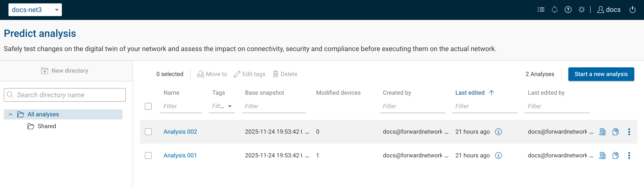644x186 pixels.
Task: Toggle the select-all checkbox in header
Action: [148, 106]
